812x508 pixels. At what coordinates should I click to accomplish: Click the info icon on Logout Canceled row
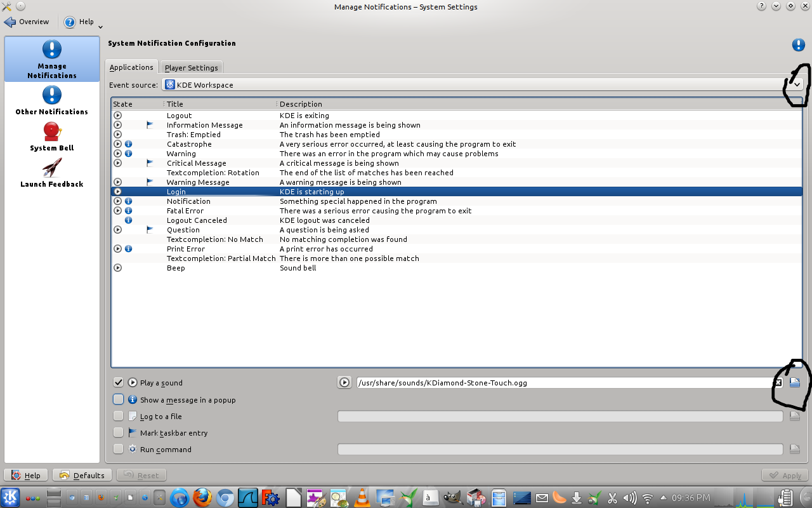point(128,220)
